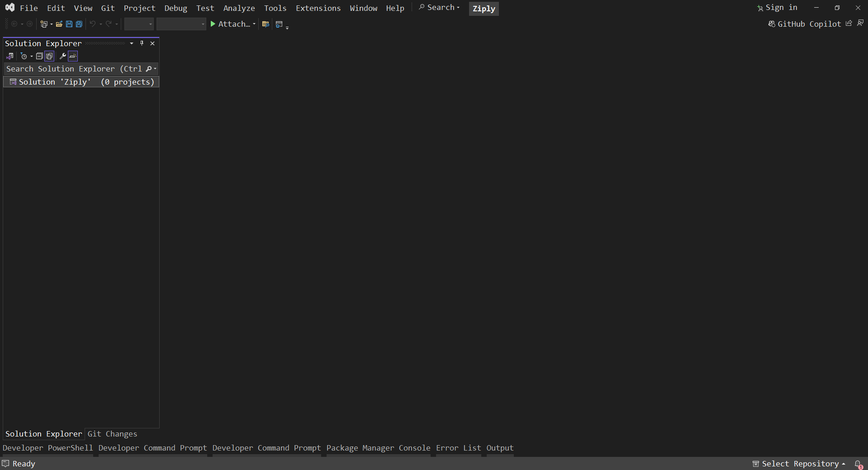The height and width of the screenshot is (470, 868).
Task: Switch to the Git Changes tab
Action: click(112, 434)
